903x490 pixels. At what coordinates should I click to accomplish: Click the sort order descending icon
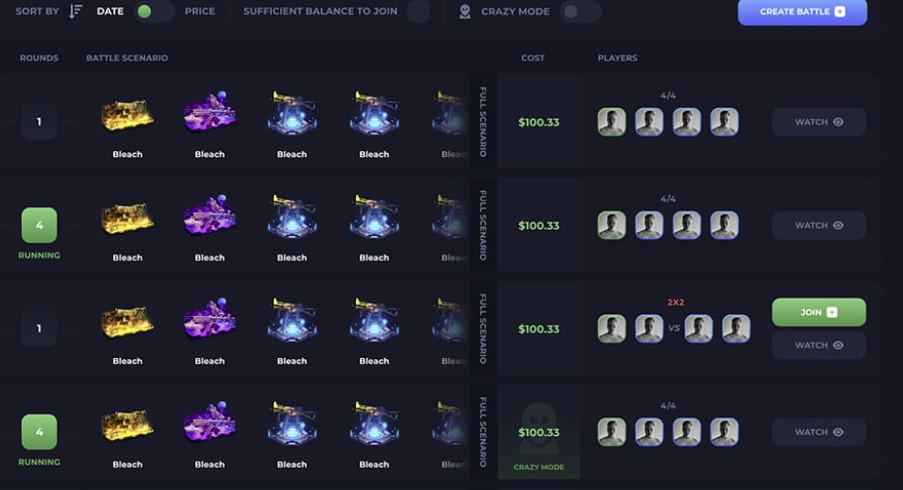(75, 11)
